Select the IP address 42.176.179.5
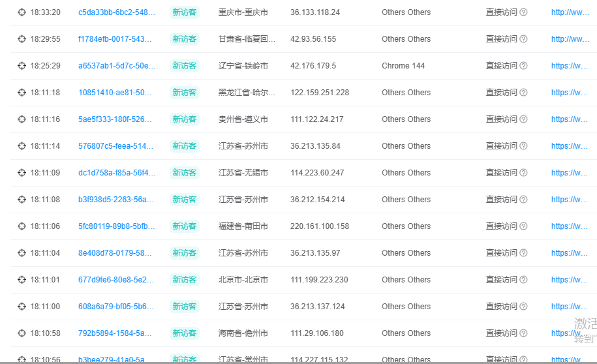 [x=313, y=65]
